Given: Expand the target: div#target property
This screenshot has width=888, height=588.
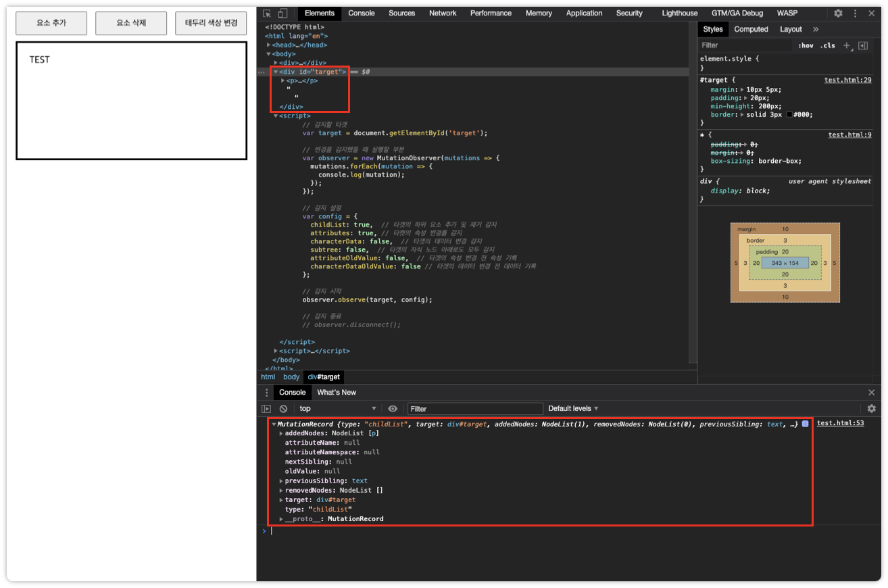Looking at the screenshot, I should coord(281,500).
